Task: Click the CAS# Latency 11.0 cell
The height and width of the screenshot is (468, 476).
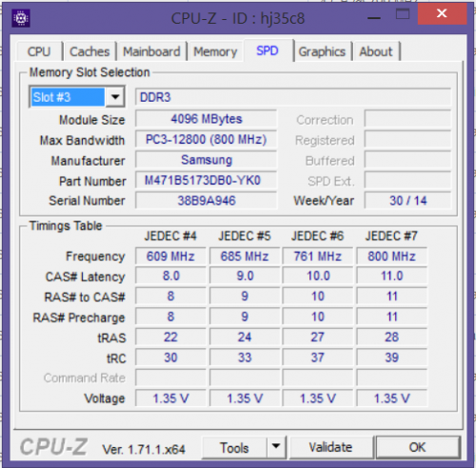Action: pos(391,276)
